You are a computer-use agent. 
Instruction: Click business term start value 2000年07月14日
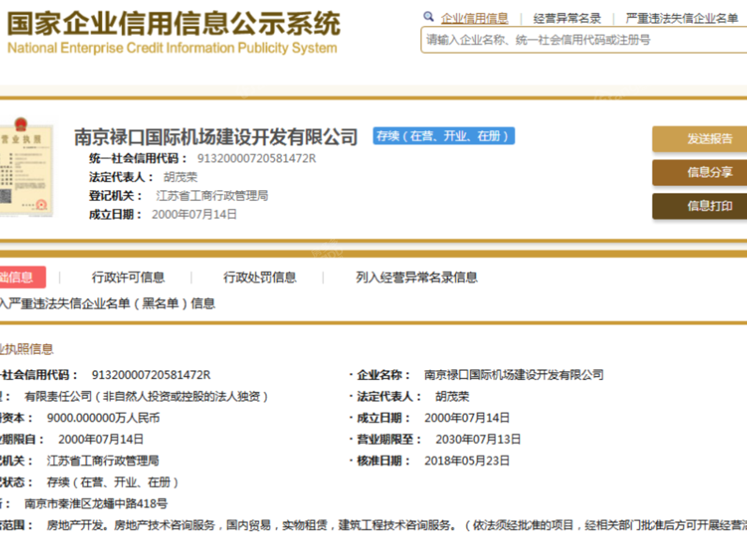(101, 439)
